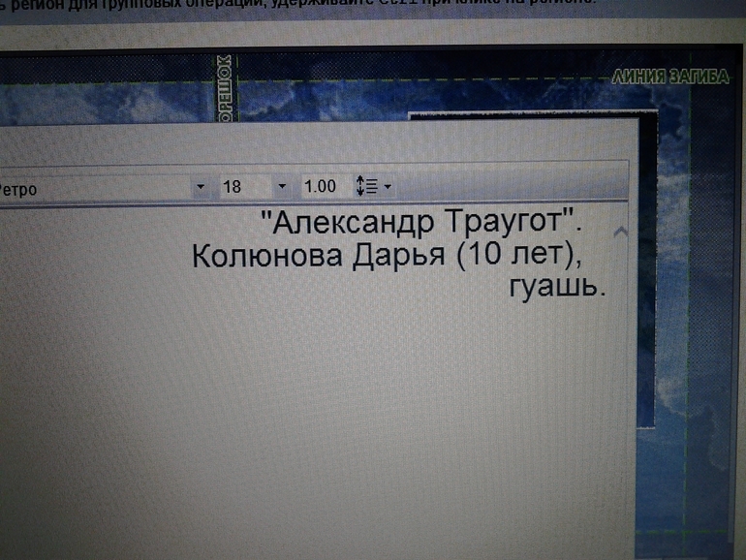Click the font name field showing "Ретро"
This screenshot has height=560, width=746.
95,189
